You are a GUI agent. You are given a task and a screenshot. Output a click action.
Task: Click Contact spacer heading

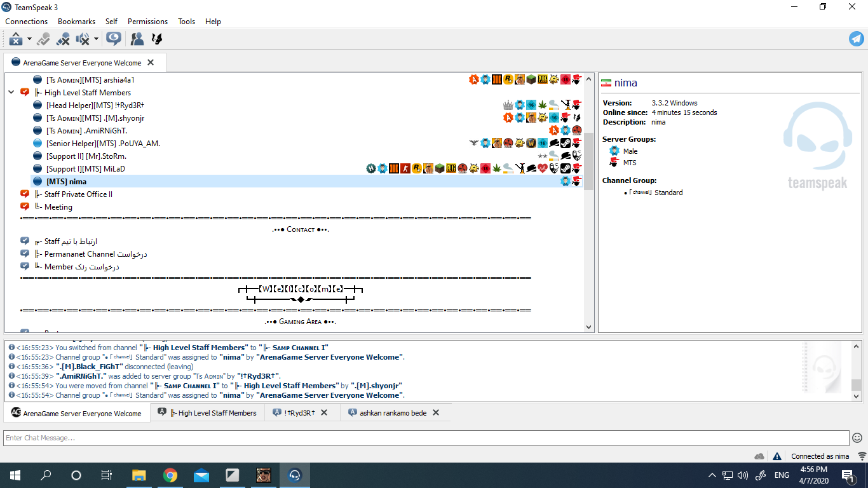click(301, 229)
